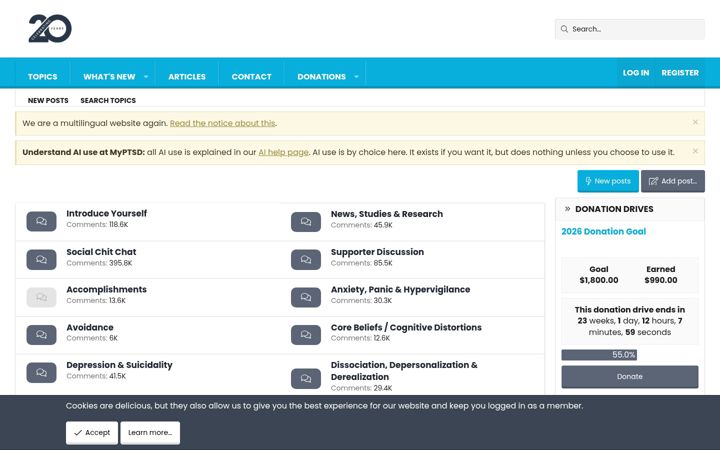This screenshot has width=720, height=450.
Task: Open Supporter Discussion forum icon
Action: click(306, 259)
